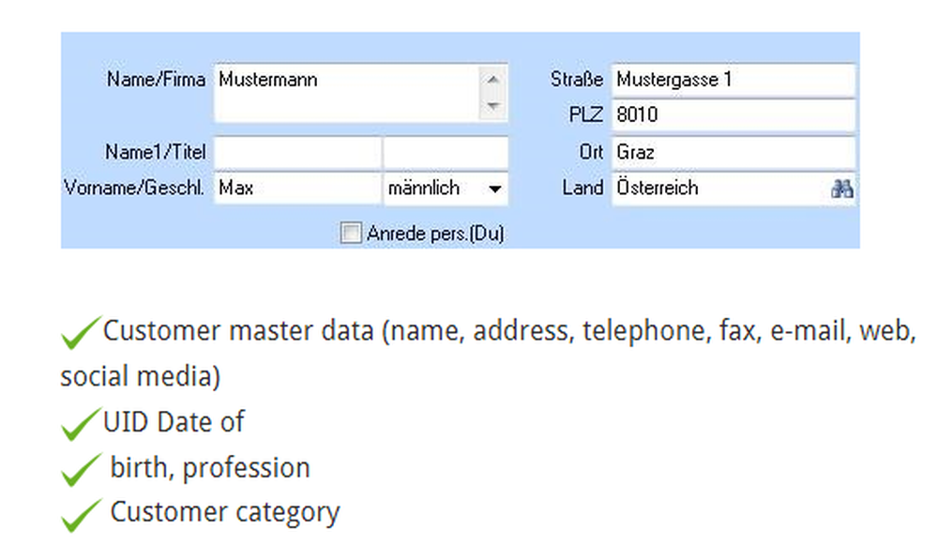Screen dimensions: 938x560
Task: Click the Straße field with Mustergasse 1
Action: [x=733, y=80]
